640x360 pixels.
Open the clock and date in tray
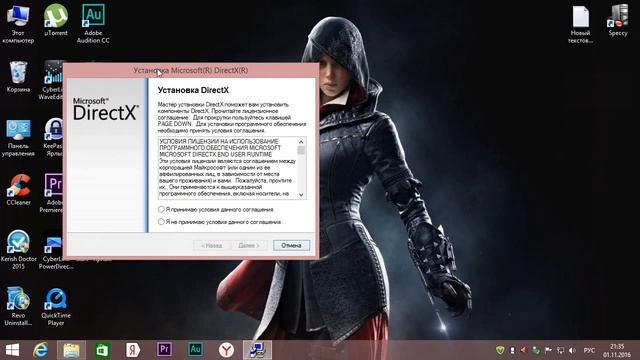(x=617, y=351)
